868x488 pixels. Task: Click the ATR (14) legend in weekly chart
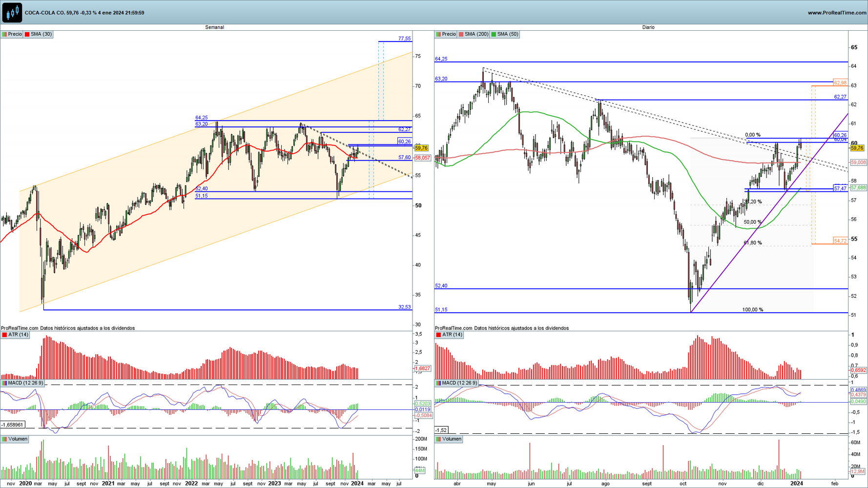[16, 335]
